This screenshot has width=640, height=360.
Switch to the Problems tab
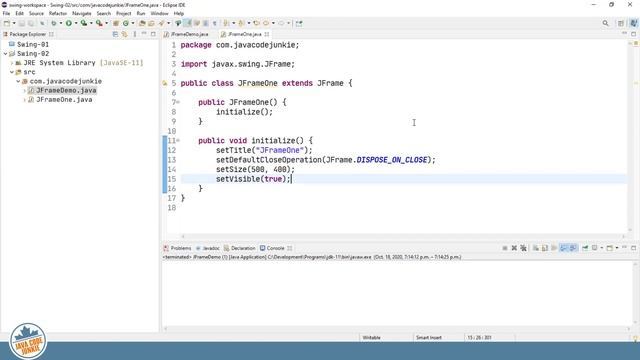click(x=177, y=248)
